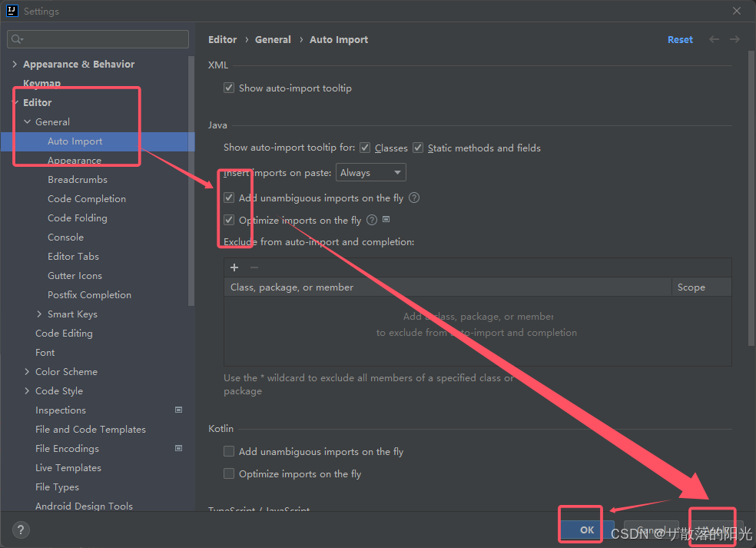The height and width of the screenshot is (548, 756).
Task: Click the OK button
Action: 587,530
